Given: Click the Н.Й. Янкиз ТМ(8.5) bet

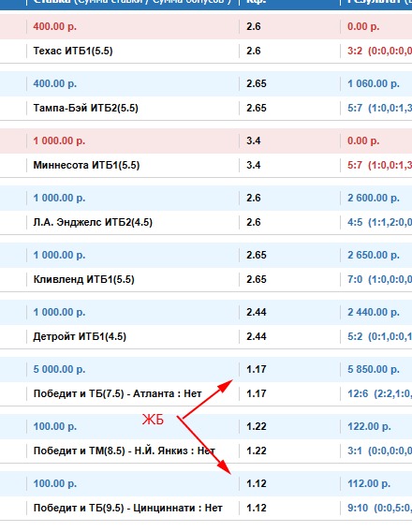Looking at the screenshot, I should [125, 451].
